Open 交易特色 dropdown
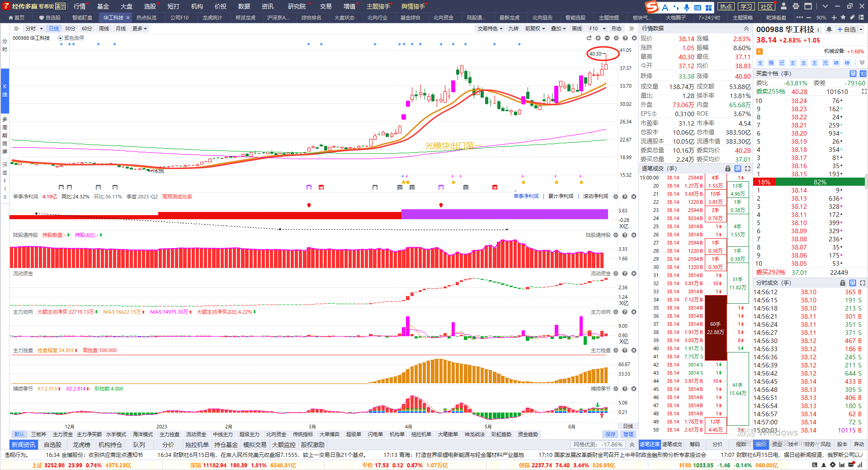 click(490, 28)
